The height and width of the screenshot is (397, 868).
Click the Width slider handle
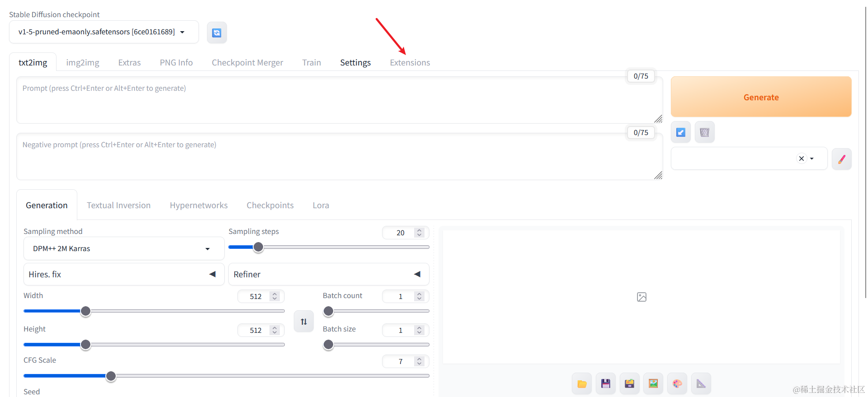85,311
